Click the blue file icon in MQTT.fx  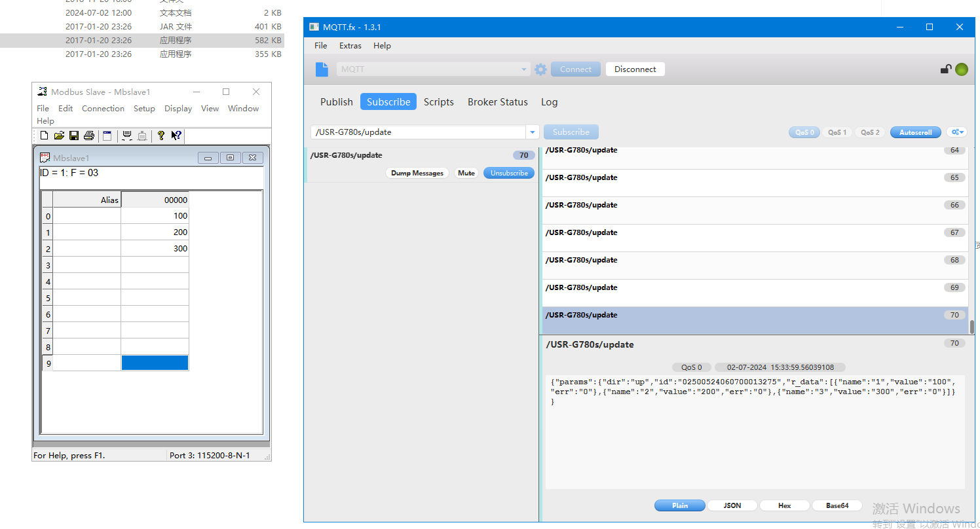(x=321, y=69)
